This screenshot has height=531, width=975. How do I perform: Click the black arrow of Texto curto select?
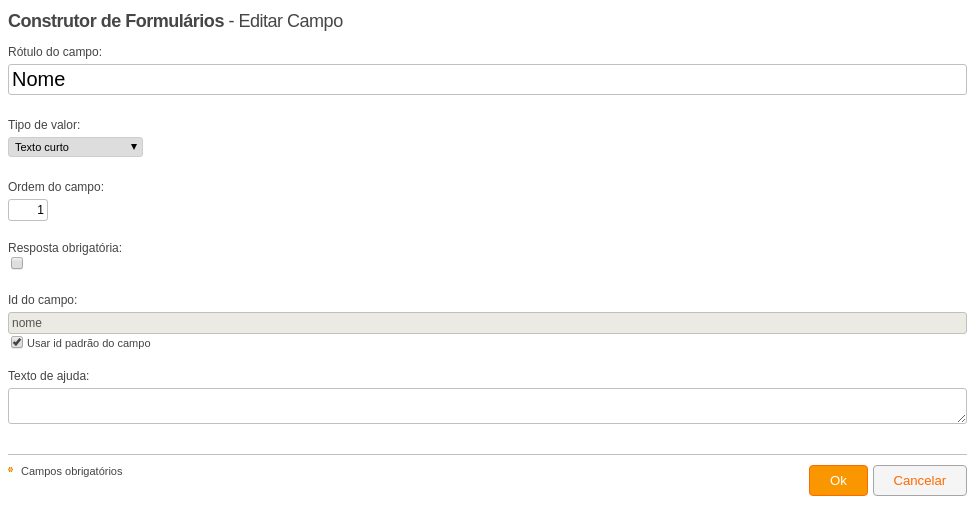[134, 147]
